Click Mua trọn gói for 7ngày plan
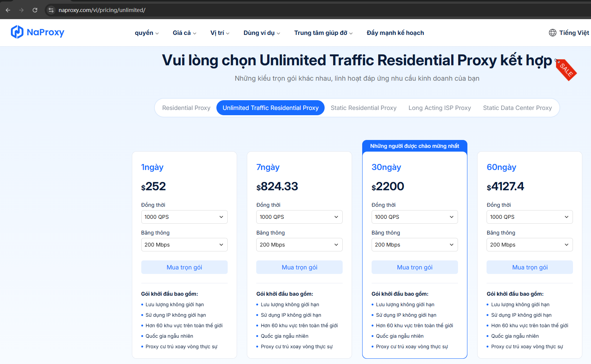The height and width of the screenshot is (364, 591). click(299, 267)
